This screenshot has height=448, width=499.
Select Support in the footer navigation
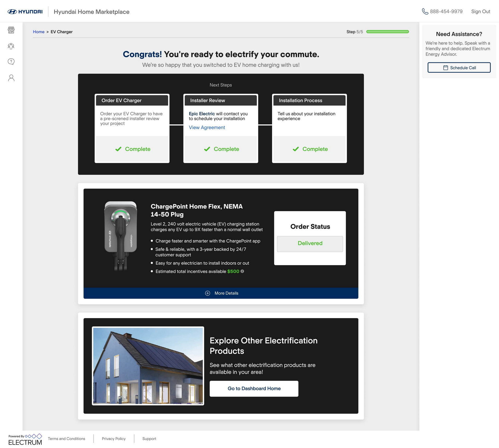pos(149,439)
